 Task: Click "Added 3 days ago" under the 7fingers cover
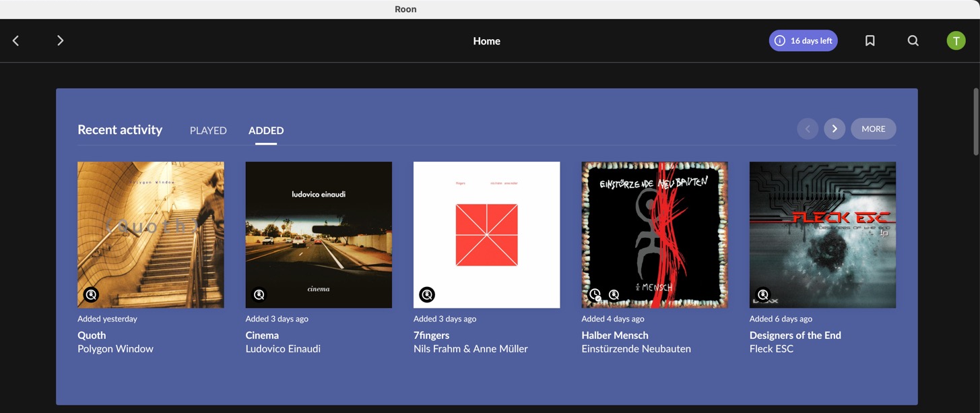tap(445, 319)
